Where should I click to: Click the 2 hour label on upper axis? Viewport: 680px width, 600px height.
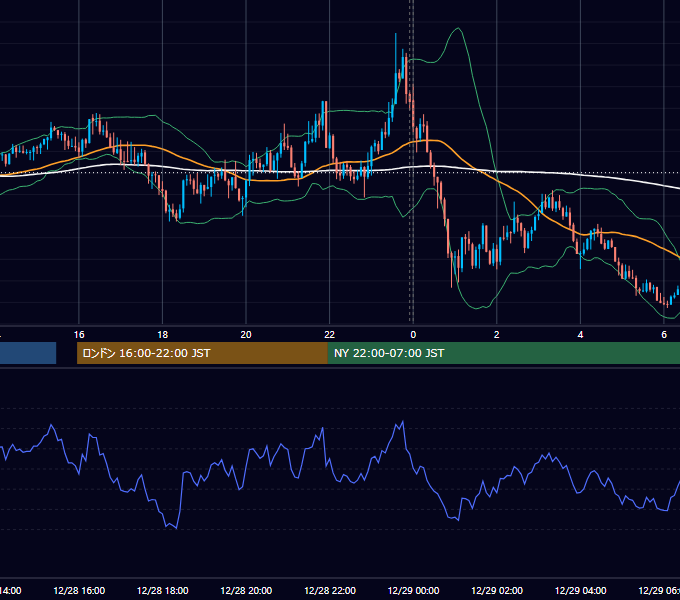click(497, 335)
